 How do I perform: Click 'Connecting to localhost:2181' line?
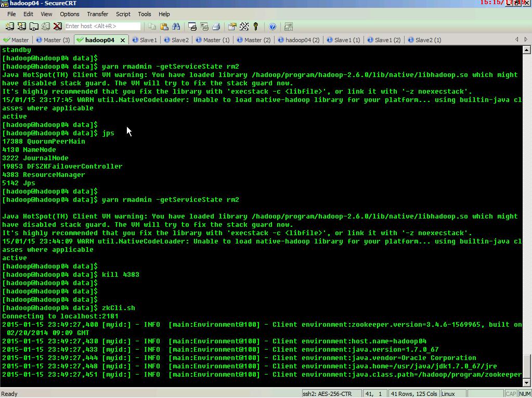pyautogui.click(x=60, y=316)
